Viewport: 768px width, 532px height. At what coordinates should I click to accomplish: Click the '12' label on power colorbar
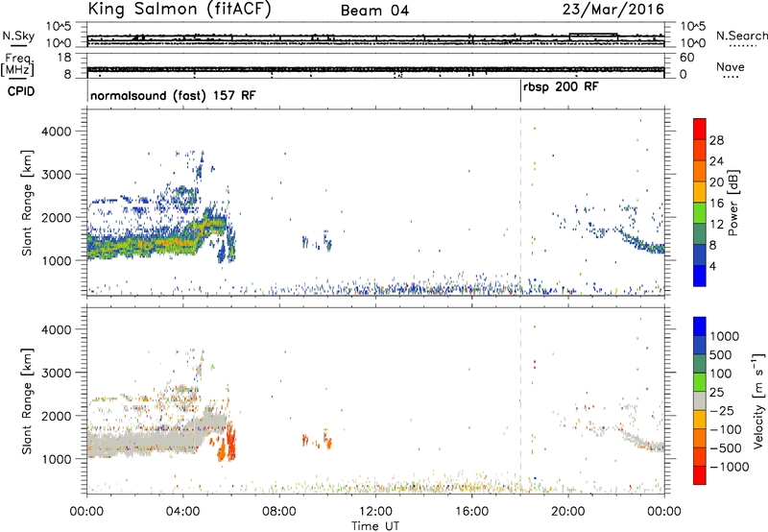point(716,225)
